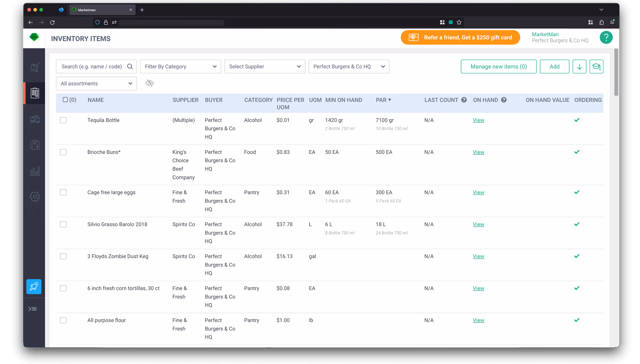Sort by the CATEGORY column header
640x364 pixels.
[258, 100]
